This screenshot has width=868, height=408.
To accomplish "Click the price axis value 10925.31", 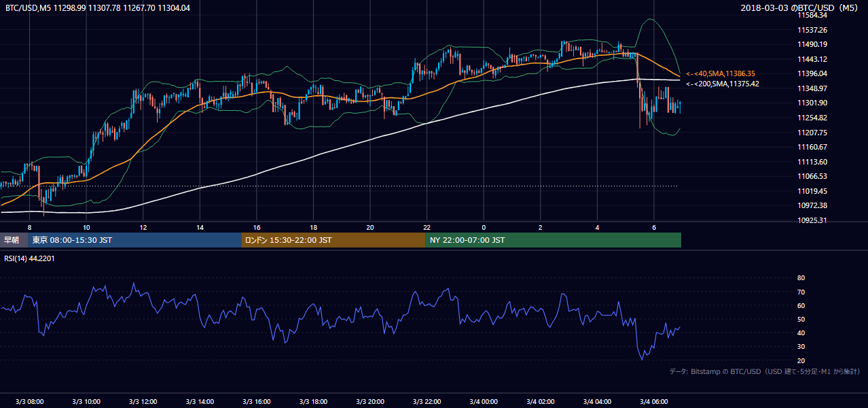I will tap(812, 220).
